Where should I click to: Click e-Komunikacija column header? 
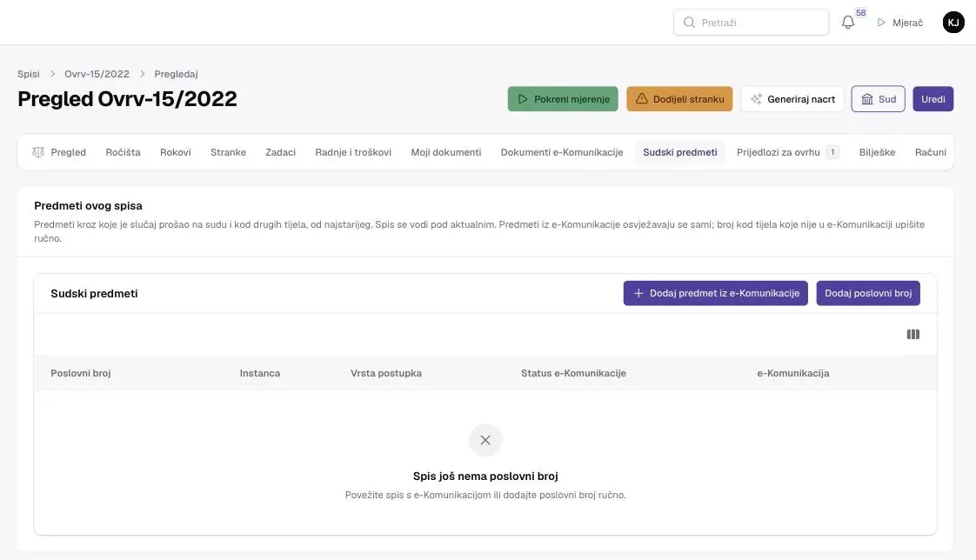pyautogui.click(x=793, y=373)
